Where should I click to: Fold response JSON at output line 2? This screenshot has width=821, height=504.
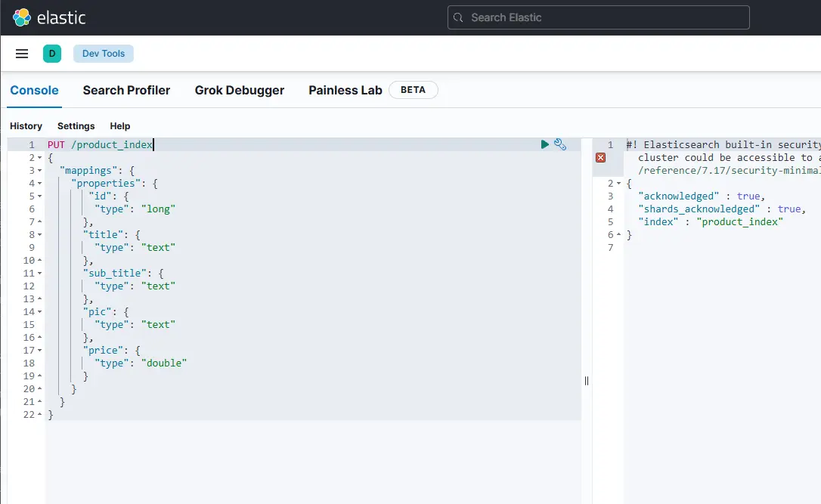point(619,184)
